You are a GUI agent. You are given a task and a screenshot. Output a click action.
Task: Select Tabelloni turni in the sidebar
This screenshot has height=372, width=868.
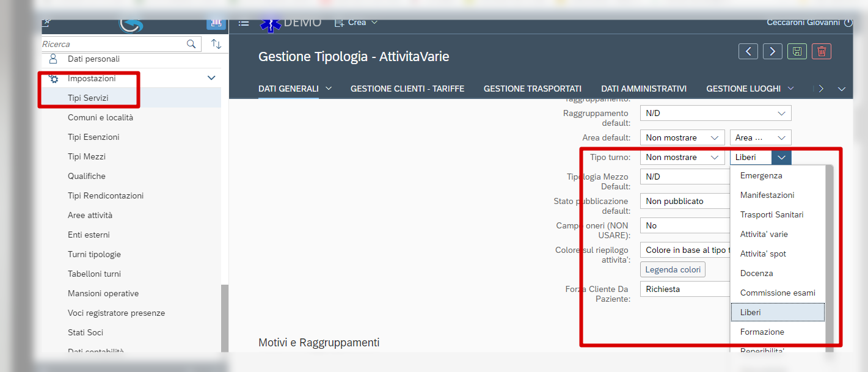pyautogui.click(x=94, y=274)
